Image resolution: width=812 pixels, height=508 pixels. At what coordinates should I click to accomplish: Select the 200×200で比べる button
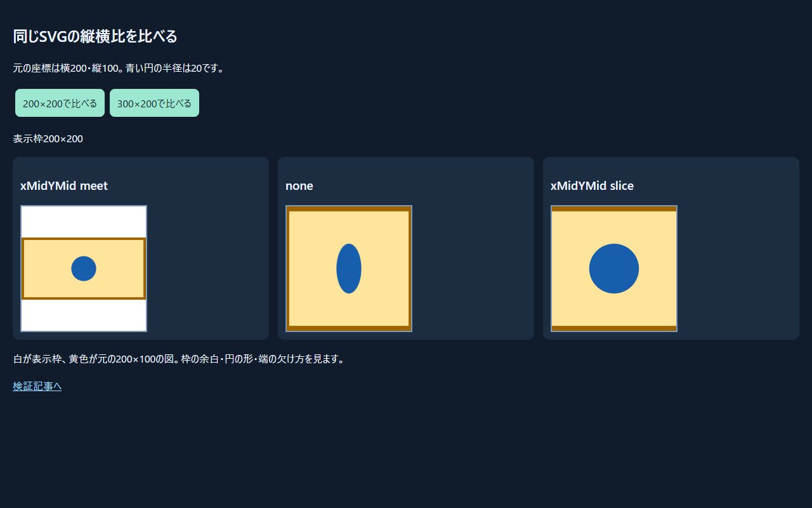point(60,103)
